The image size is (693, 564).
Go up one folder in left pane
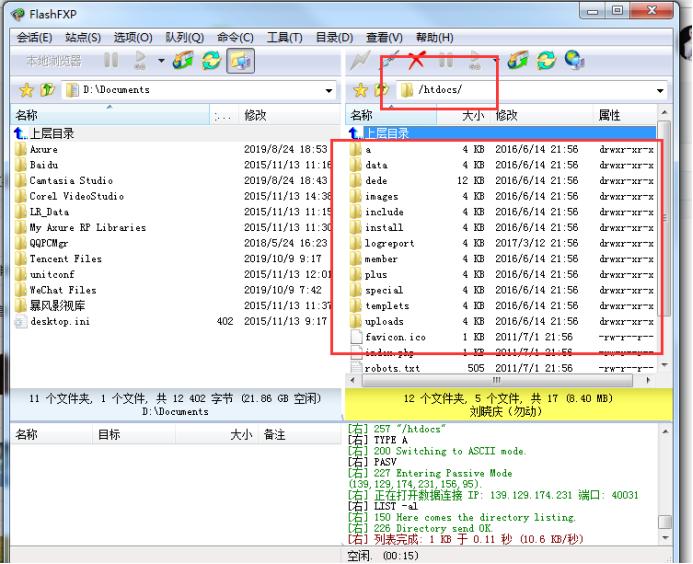click(47, 90)
